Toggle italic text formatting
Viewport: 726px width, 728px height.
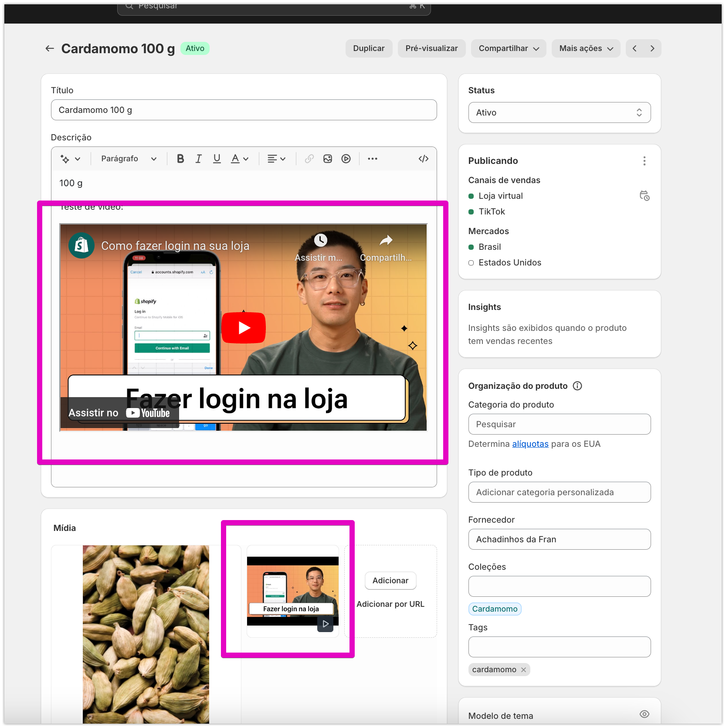pos(199,159)
